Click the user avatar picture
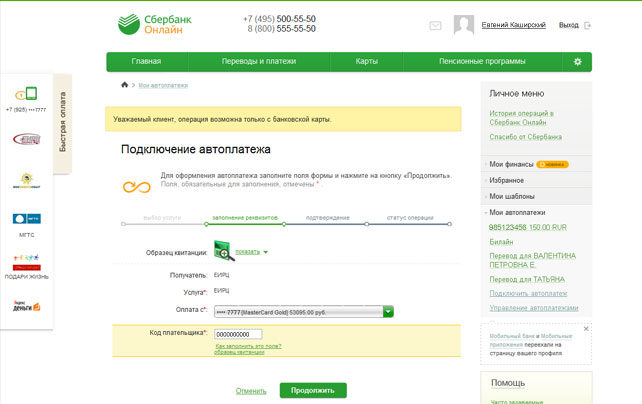 463,25
